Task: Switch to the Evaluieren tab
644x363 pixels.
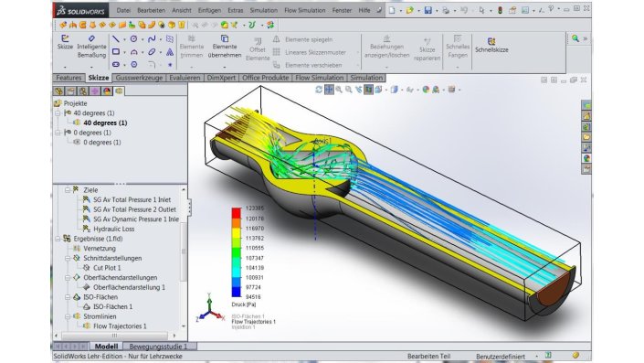Action: pos(185,78)
